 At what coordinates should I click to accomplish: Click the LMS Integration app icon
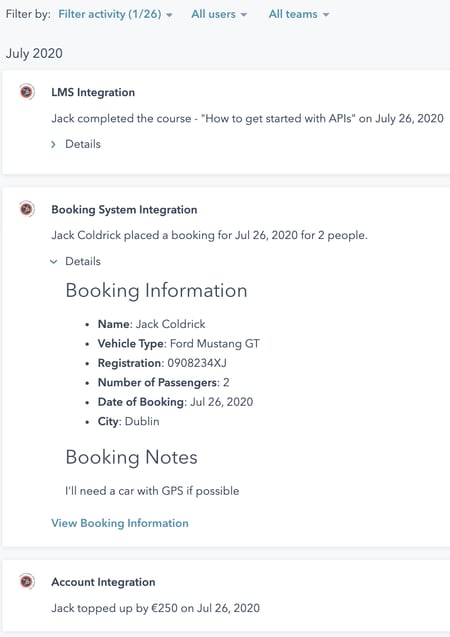(27, 92)
